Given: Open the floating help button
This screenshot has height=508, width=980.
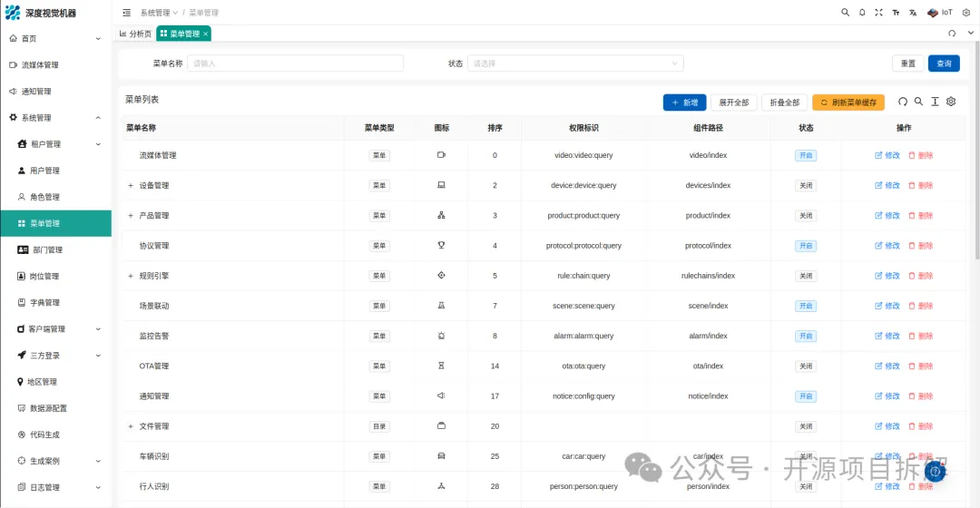Looking at the screenshot, I should click(x=935, y=472).
